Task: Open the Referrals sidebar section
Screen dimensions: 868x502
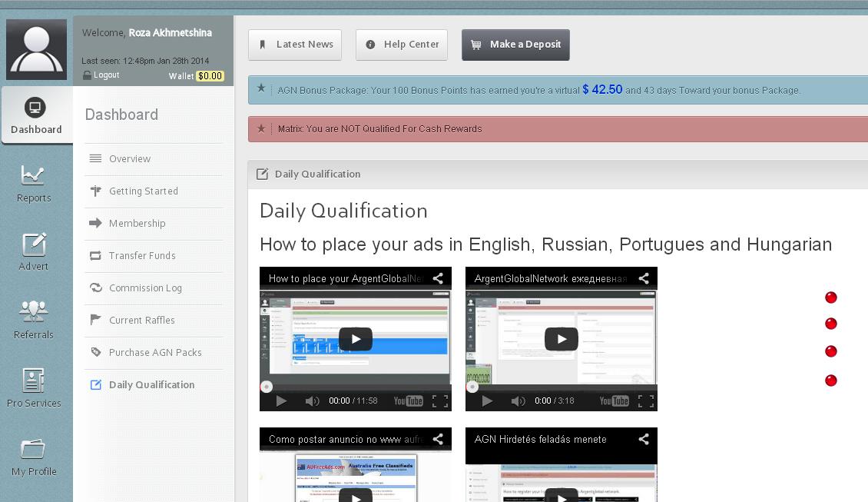Action: [34, 321]
